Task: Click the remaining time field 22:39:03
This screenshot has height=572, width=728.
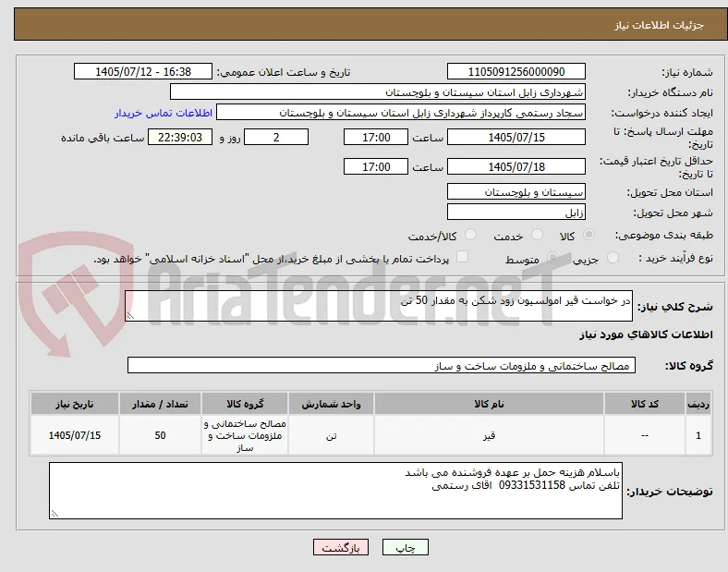Action: point(180,137)
